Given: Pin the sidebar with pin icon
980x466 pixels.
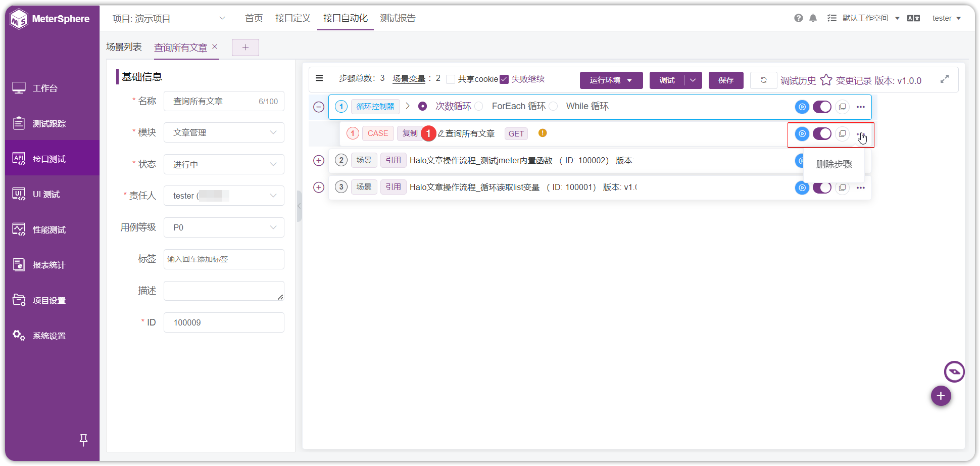Looking at the screenshot, I should 84,440.
